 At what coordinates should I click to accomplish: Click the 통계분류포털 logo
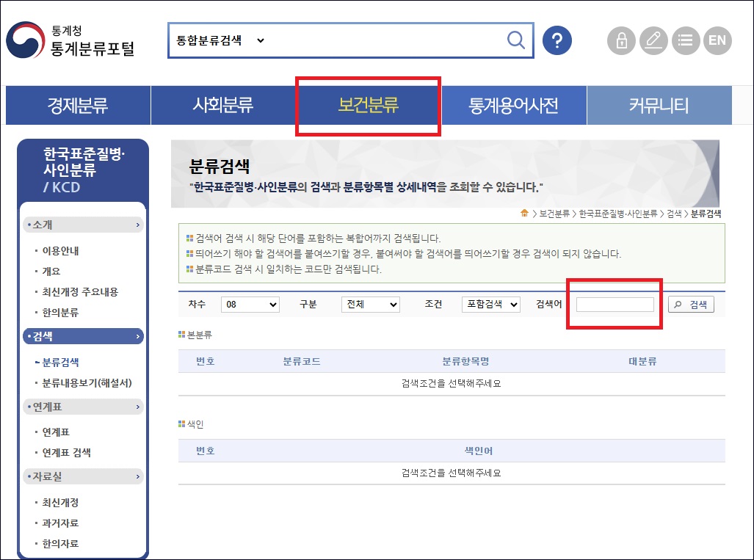pos(70,40)
